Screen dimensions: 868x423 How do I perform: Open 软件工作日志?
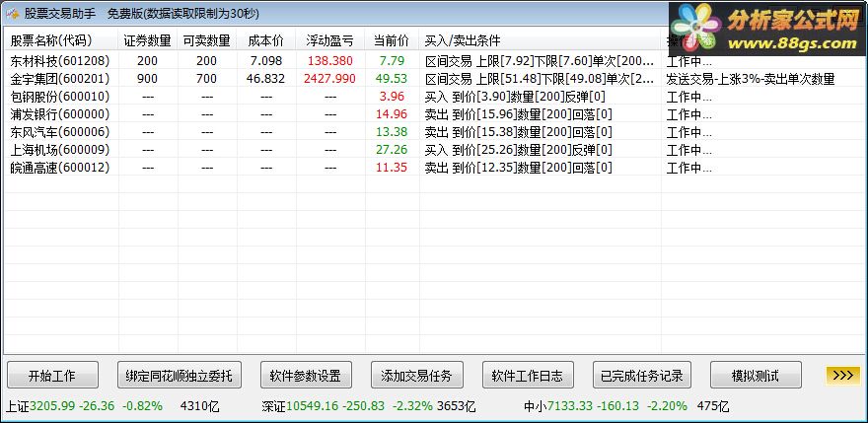(528, 376)
